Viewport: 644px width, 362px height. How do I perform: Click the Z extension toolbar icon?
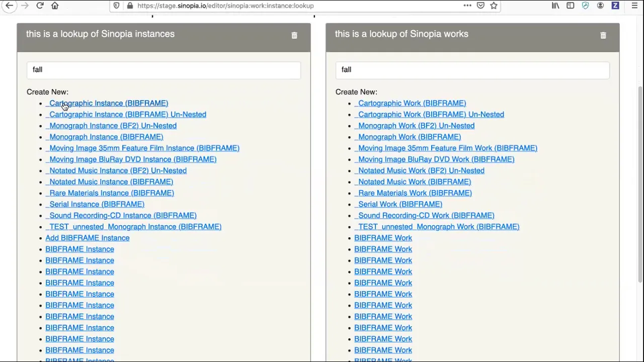coord(615,6)
